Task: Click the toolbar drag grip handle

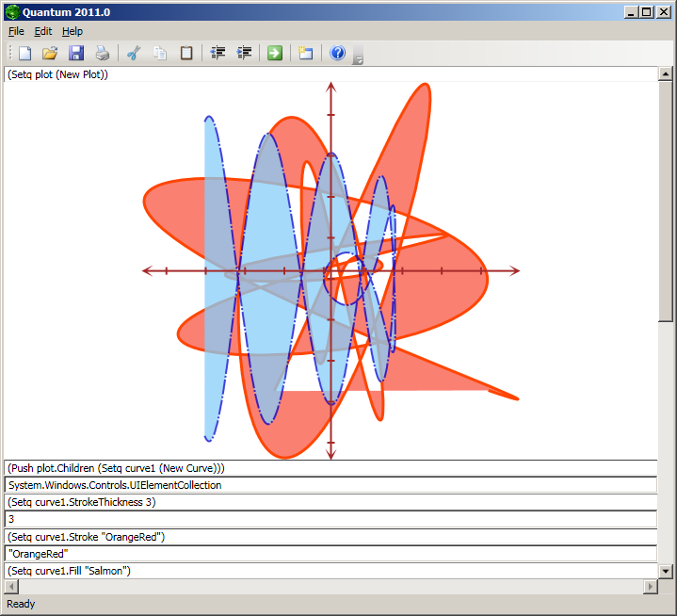Action: [10, 53]
